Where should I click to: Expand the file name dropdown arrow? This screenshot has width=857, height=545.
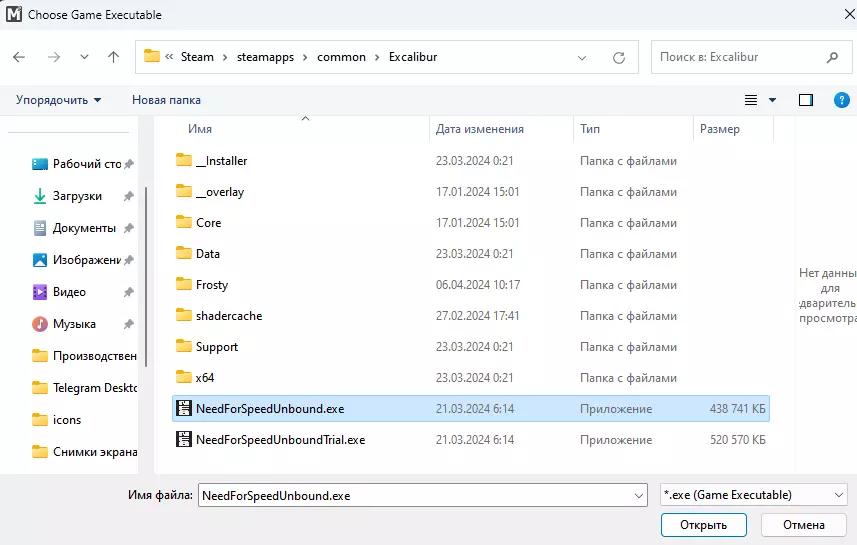click(638, 496)
